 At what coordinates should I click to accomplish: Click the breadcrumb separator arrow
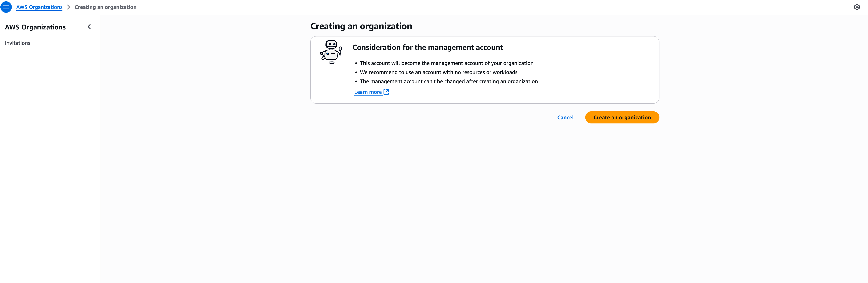68,7
